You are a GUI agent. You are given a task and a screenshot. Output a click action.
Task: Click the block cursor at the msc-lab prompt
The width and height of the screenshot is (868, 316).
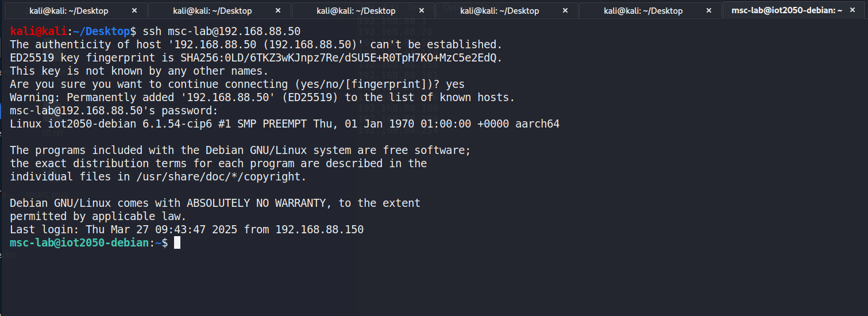[177, 243]
